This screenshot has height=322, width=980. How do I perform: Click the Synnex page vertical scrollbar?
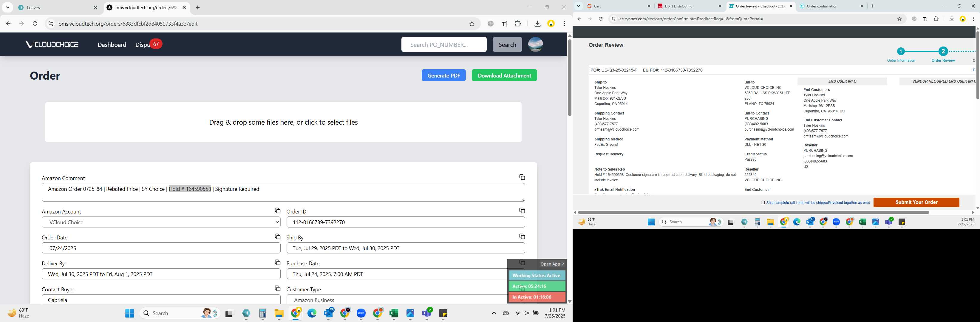(977, 65)
